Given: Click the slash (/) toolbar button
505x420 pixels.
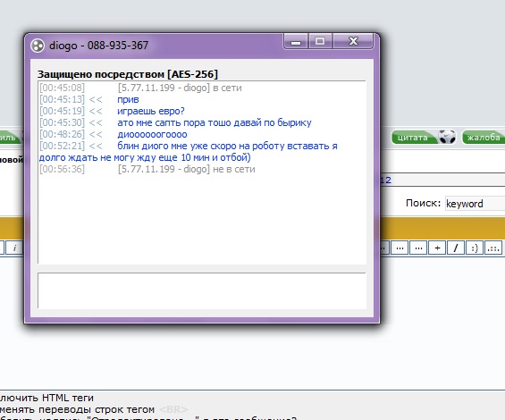Looking at the screenshot, I should point(456,248).
